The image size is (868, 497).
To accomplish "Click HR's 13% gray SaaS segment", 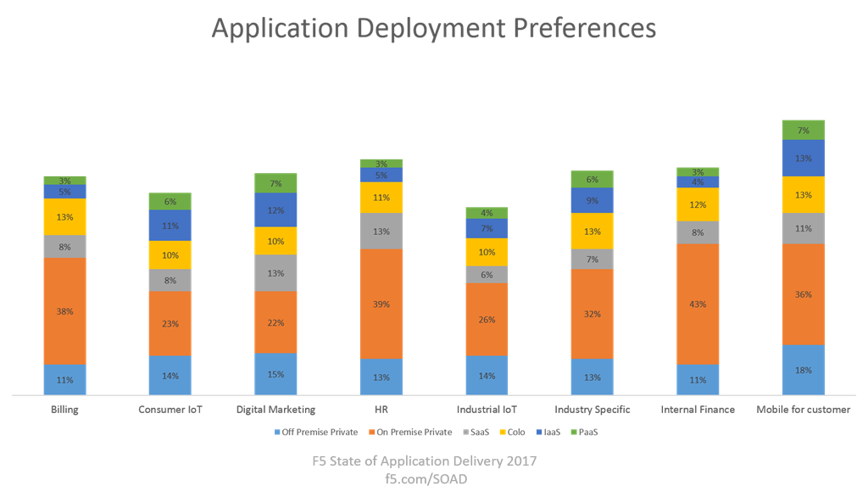I will (381, 231).
